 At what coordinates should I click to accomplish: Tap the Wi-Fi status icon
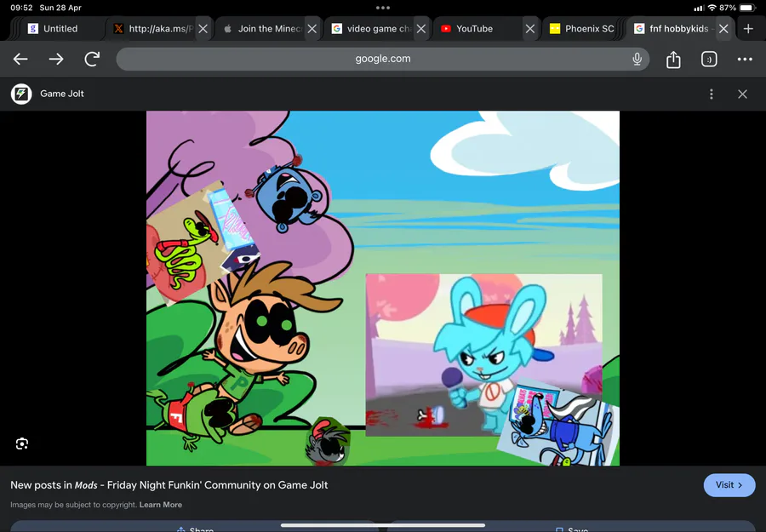tap(712, 8)
